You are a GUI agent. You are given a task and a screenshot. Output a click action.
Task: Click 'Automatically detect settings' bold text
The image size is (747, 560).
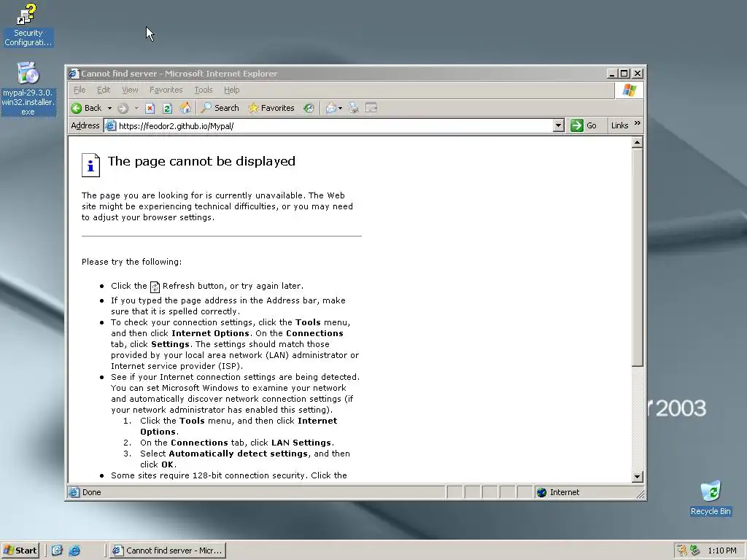[239, 454]
